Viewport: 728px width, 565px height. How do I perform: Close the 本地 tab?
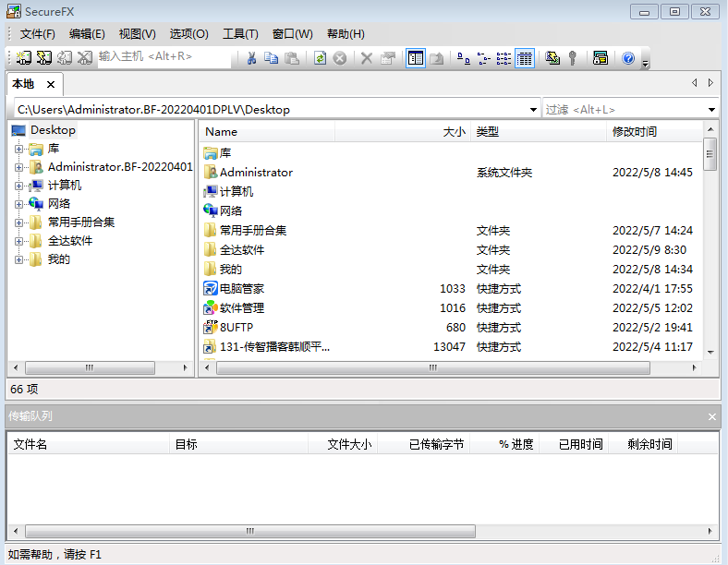(51, 84)
